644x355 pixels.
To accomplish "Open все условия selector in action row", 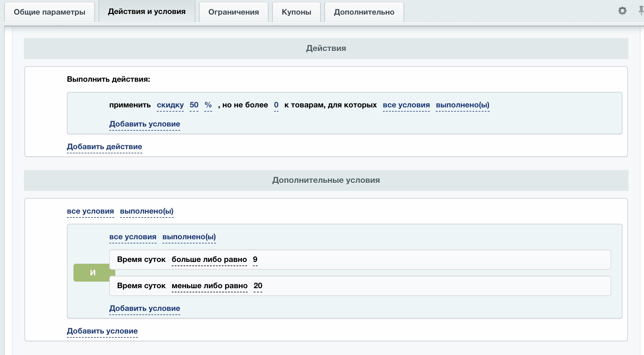I will click(406, 105).
